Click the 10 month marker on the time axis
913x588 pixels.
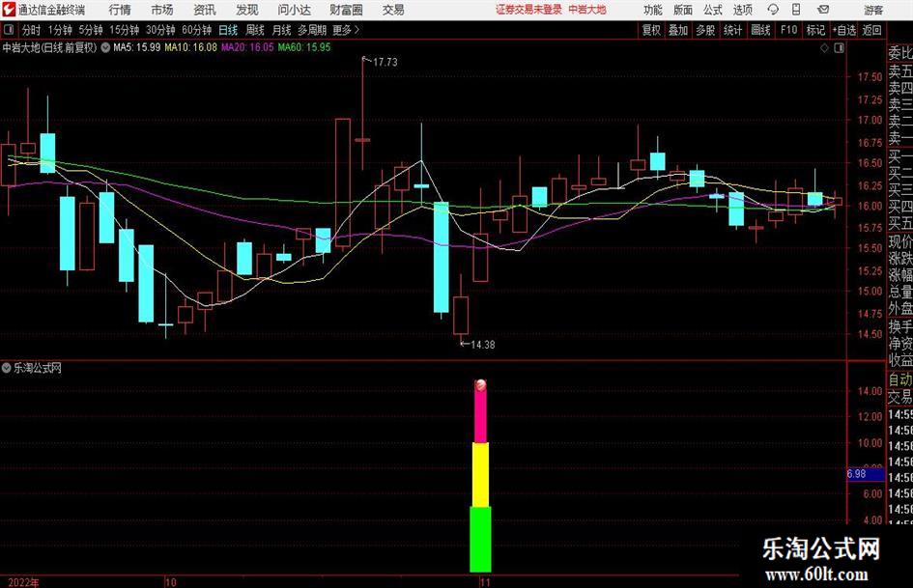[171, 582]
